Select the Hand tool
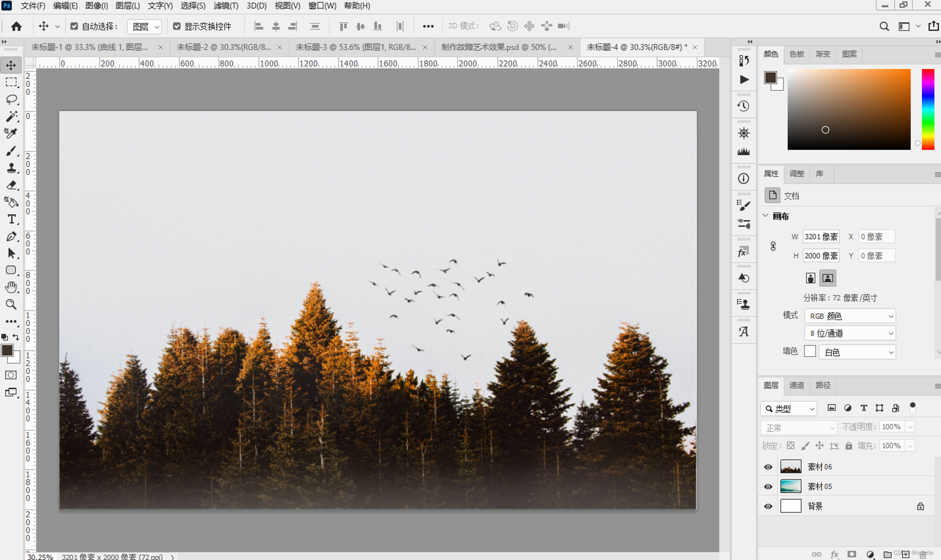The width and height of the screenshot is (941, 560). (11, 287)
